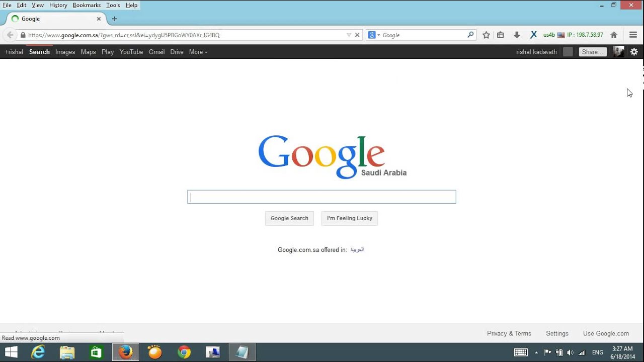
Task: Open the Edit menu
Action: click(22, 5)
